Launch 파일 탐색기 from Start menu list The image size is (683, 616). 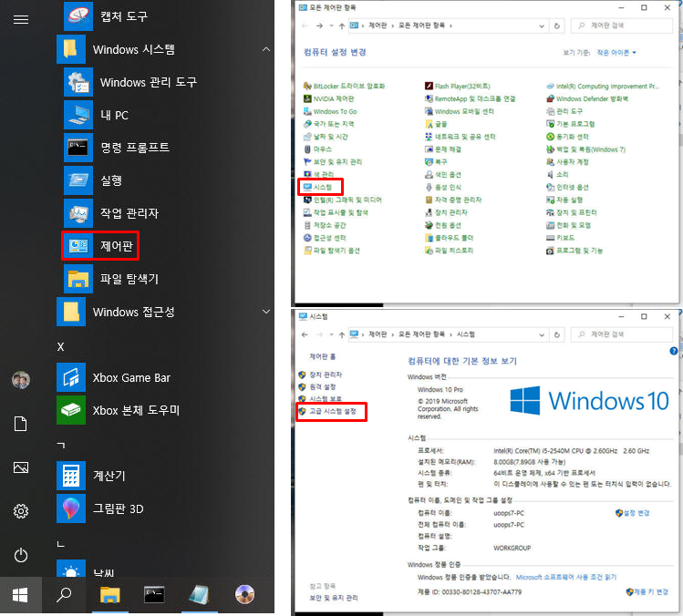(111, 279)
